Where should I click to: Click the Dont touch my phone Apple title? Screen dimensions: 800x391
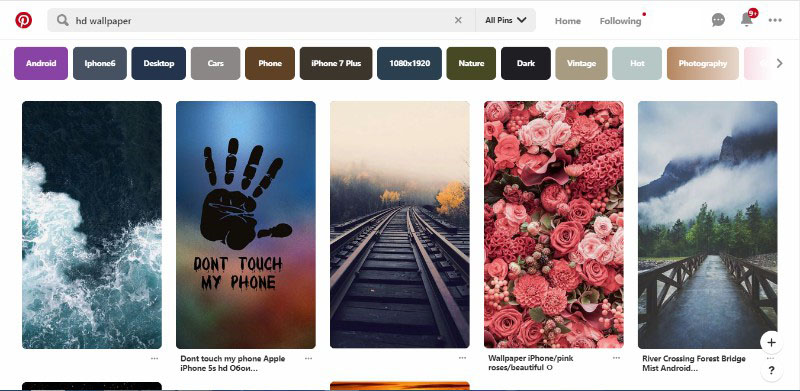(233, 363)
